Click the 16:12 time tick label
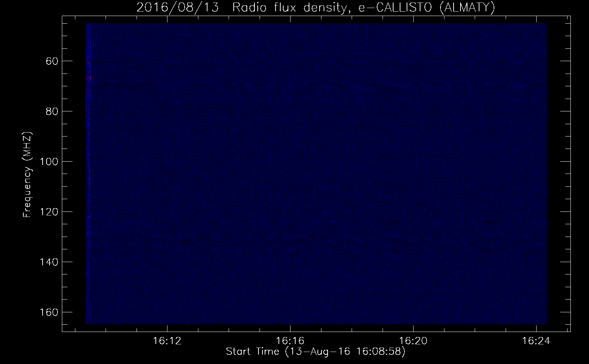Viewport: 589px width, 364px height. (167, 341)
